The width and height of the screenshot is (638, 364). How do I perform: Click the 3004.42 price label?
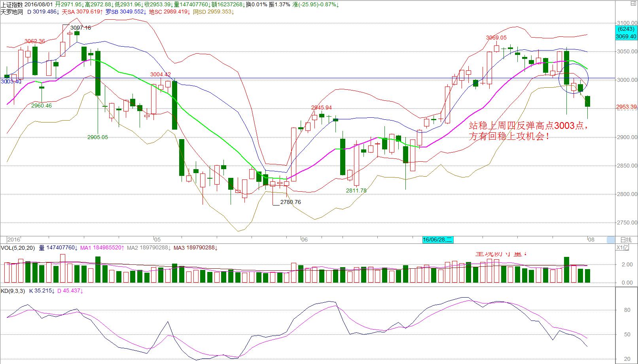161,74
